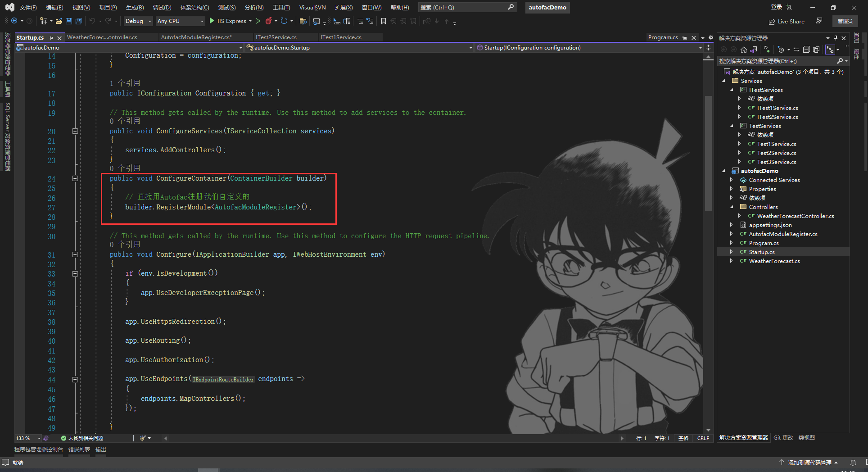868x472 pixels.
Task: Open the VisualSVN menu
Action: (312, 7)
